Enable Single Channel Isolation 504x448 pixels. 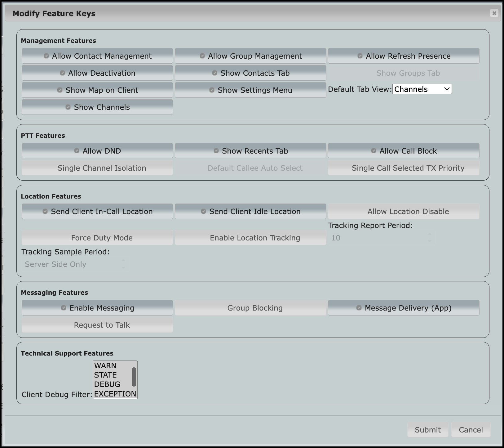tap(97, 168)
